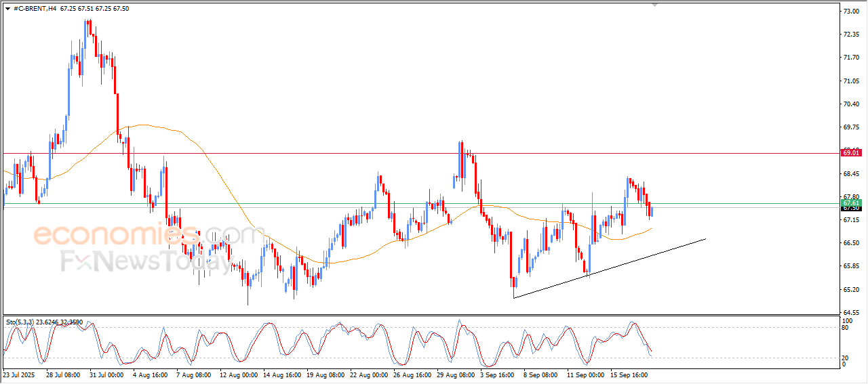Click the 11 Sep 00:00 date label
The image size is (868, 384).
tap(586, 375)
